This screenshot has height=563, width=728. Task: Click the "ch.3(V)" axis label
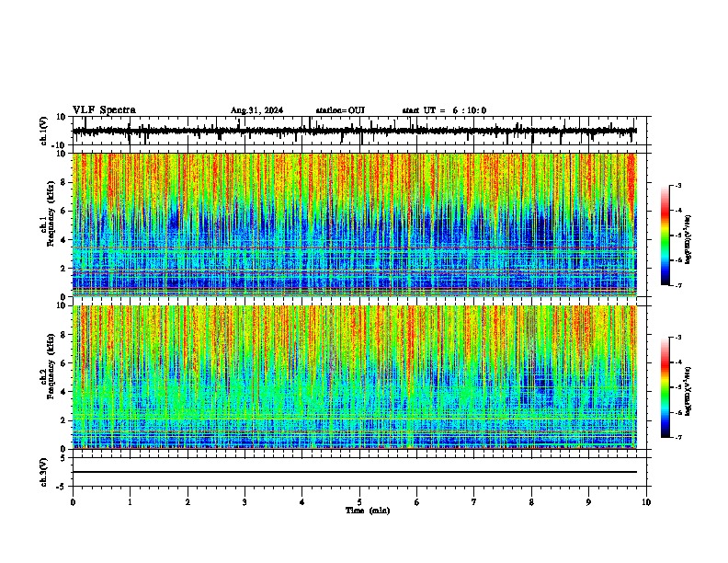tap(44, 472)
